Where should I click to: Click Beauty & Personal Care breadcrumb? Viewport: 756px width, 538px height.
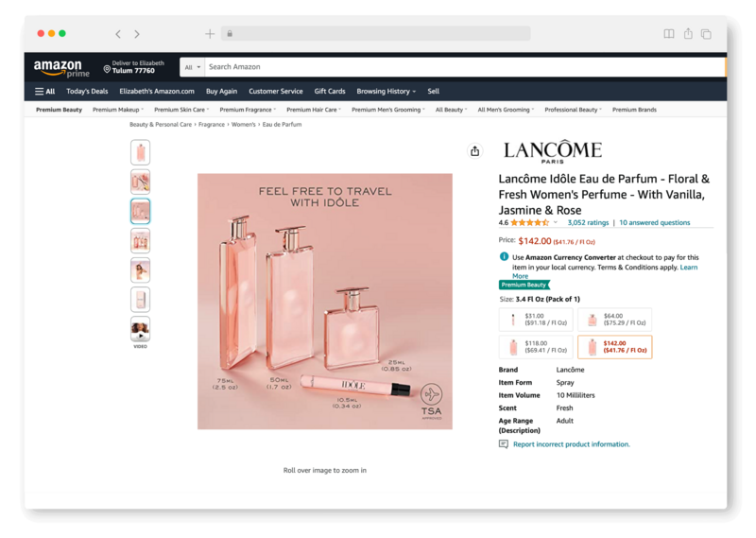(x=161, y=125)
